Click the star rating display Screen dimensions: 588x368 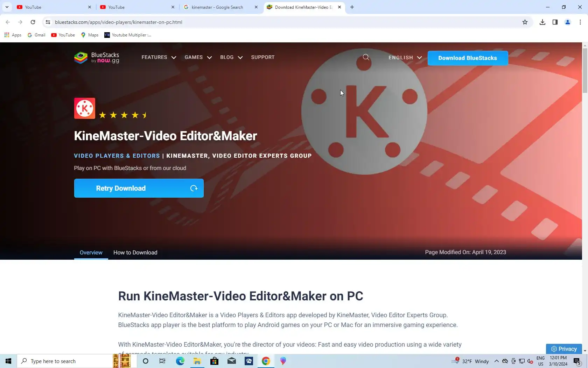[x=123, y=115]
